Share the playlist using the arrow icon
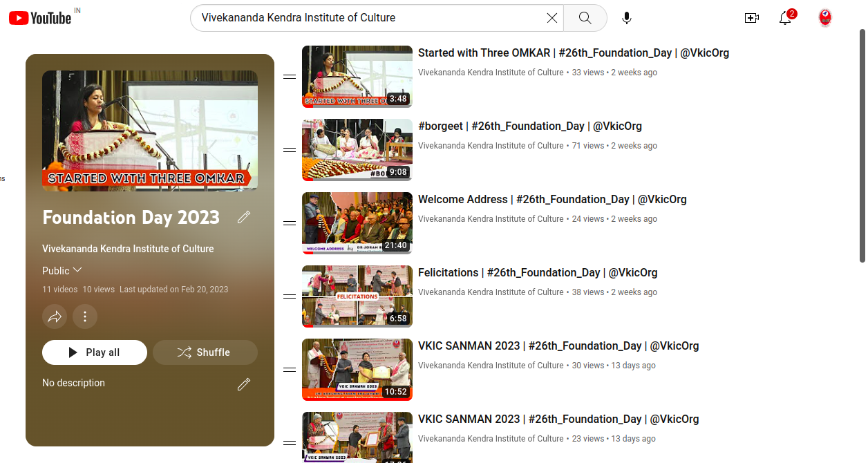 click(x=55, y=316)
